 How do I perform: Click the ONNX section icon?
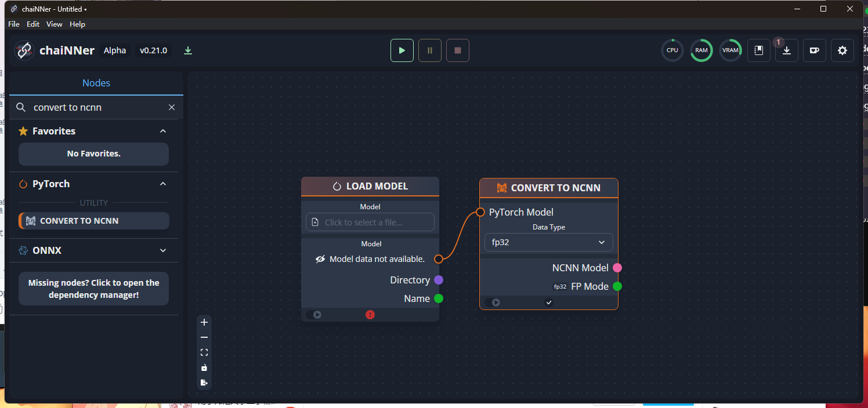point(23,250)
